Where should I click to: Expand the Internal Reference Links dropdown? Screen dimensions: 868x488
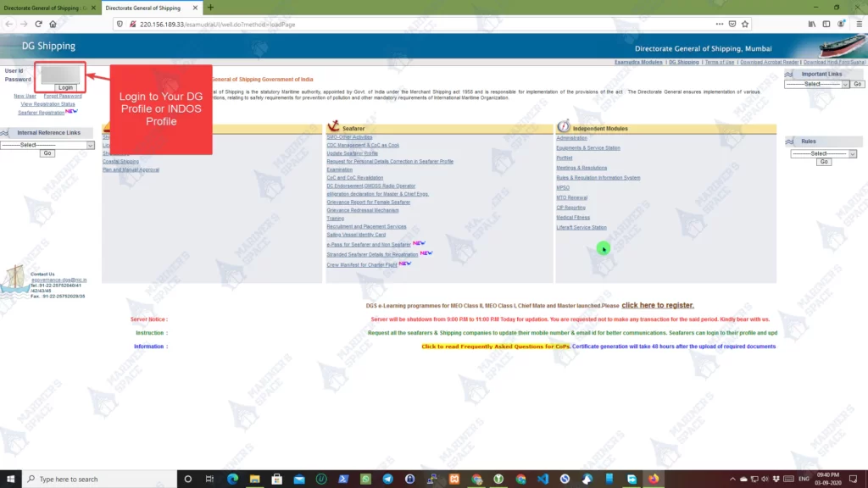point(47,145)
